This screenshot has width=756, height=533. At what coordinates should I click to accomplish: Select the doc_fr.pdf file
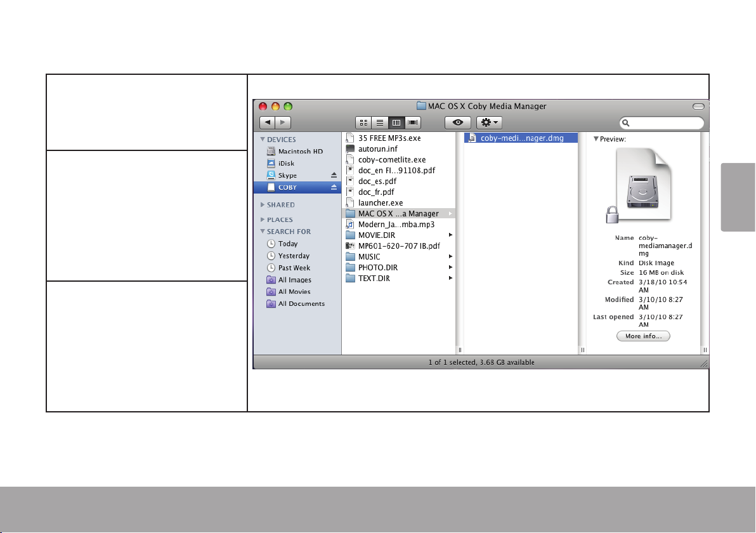point(399,192)
